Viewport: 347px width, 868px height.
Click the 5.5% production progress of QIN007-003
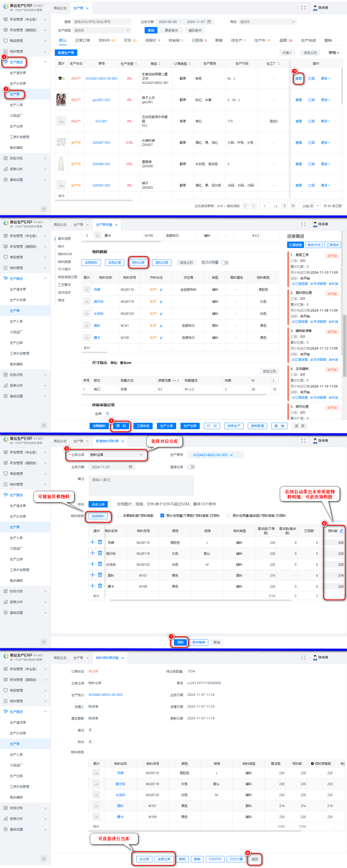tap(129, 142)
